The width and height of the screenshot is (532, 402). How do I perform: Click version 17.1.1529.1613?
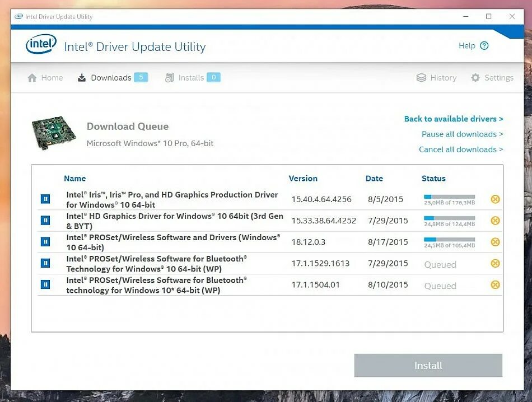(x=320, y=263)
